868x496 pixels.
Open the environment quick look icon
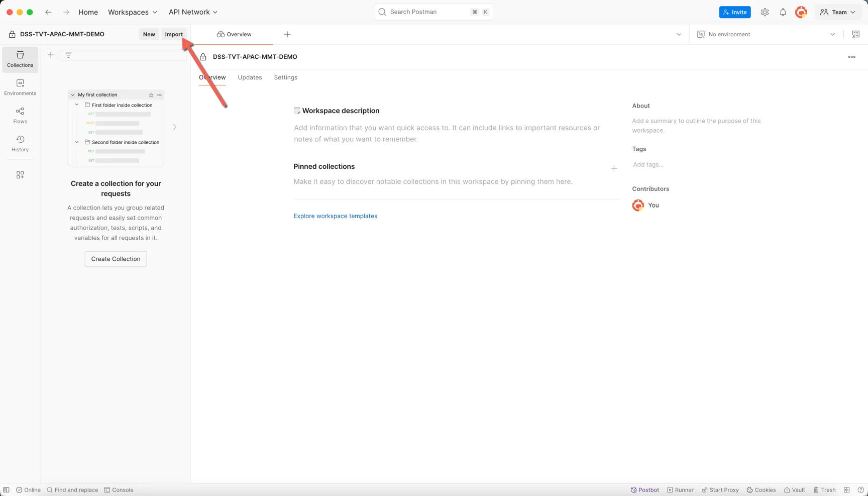855,34
